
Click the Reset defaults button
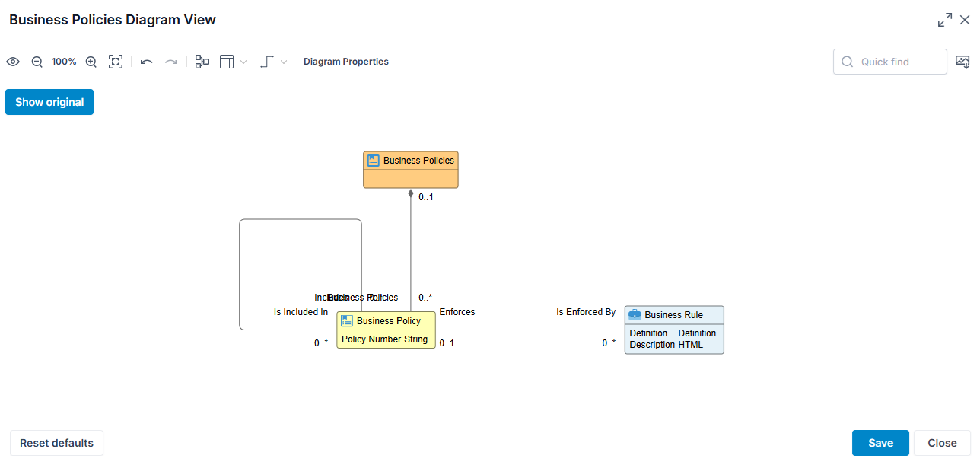56,443
